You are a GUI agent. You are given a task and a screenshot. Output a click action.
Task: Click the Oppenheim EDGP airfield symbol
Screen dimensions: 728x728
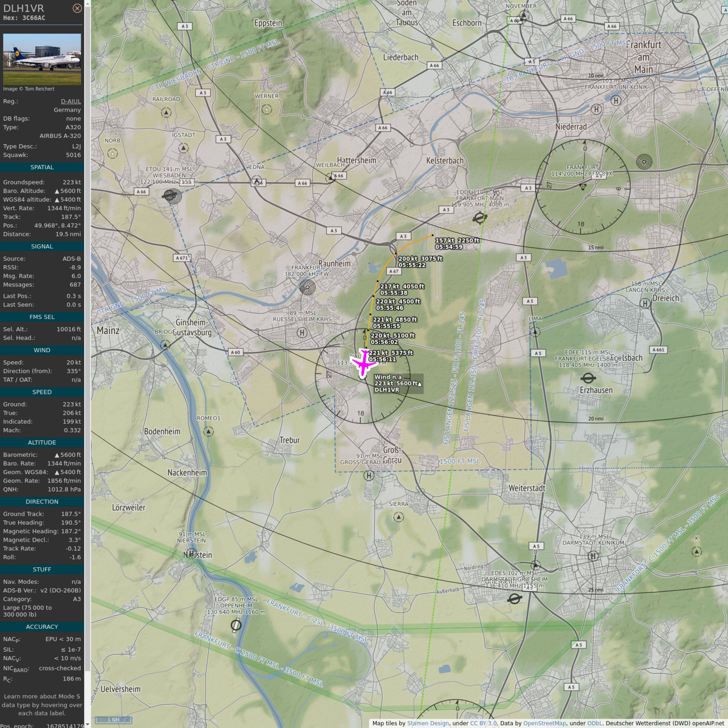click(236, 625)
